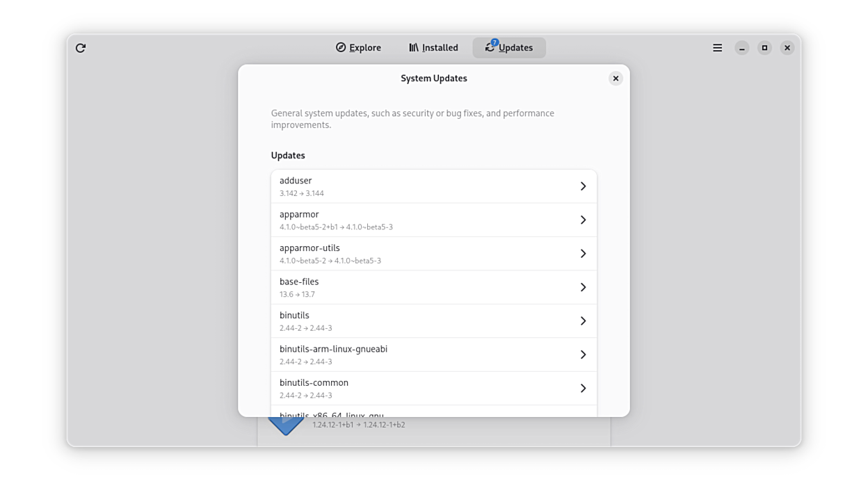
Task: Minimize the Software window
Action: click(x=742, y=48)
